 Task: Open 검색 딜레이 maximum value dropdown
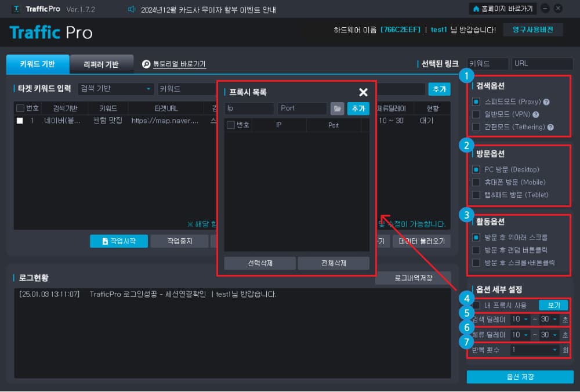[x=549, y=319]
